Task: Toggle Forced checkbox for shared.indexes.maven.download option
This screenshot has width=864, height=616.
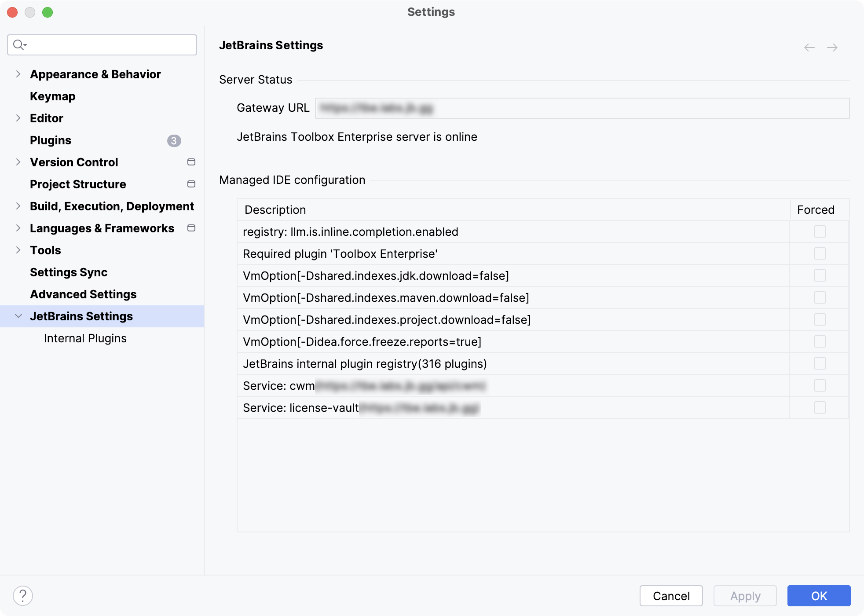Action: pos(820,297)
